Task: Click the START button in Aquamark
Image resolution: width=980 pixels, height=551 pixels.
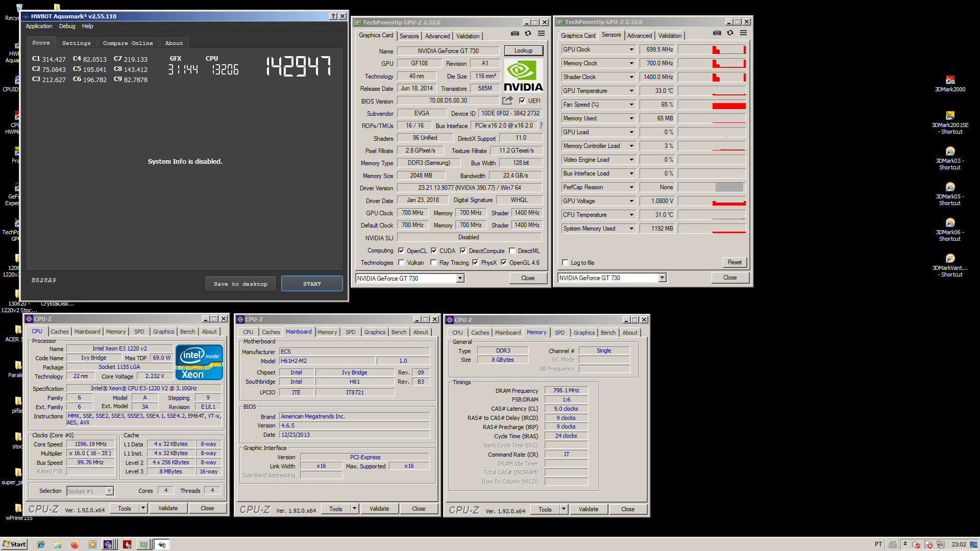Action: point(312,284)
